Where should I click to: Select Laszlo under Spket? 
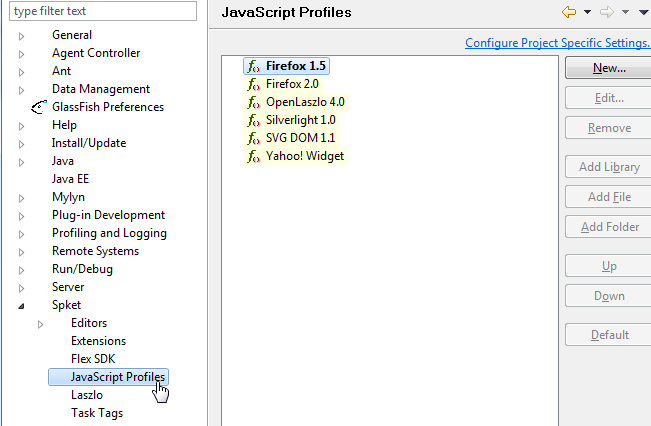point(87,395)
